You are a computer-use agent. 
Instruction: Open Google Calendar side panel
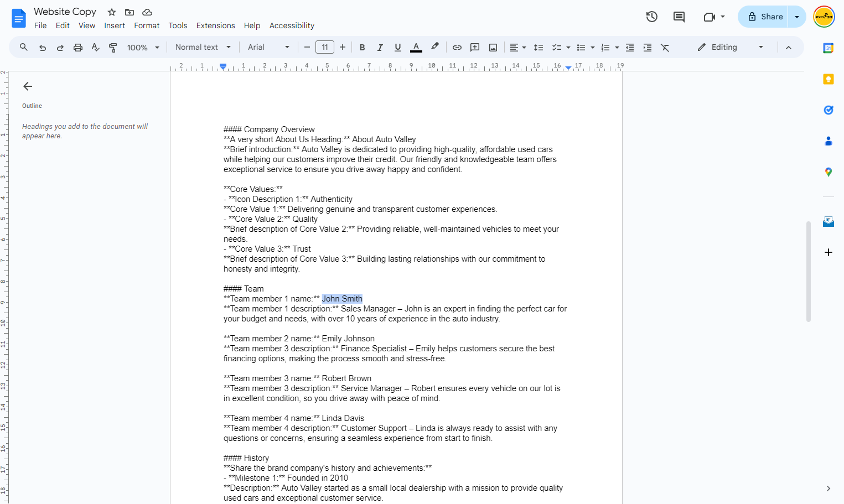tap(829, 48)
